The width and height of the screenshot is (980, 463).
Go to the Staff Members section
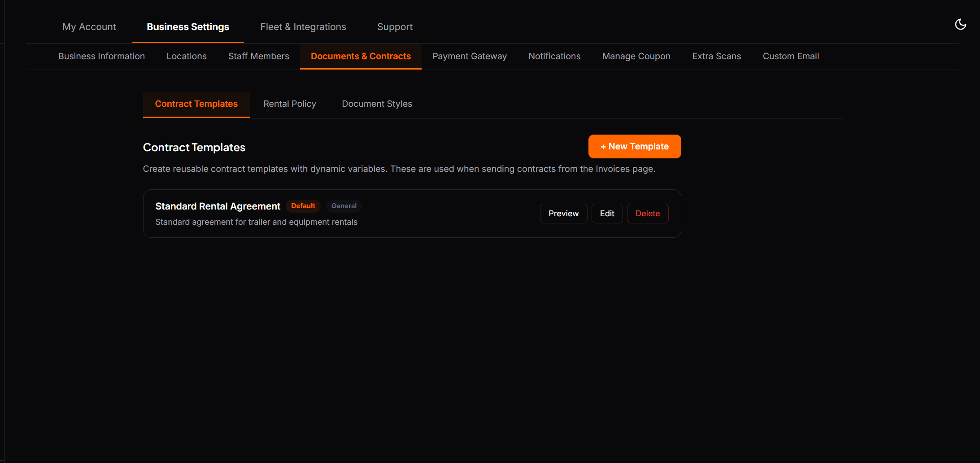258,56
